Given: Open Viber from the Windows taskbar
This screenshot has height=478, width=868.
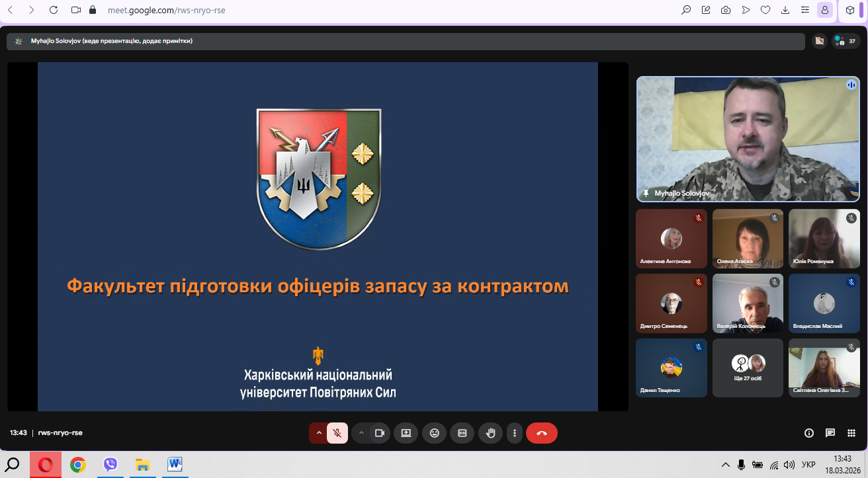Looking at the screenshot, I should (x=110, y=465).
